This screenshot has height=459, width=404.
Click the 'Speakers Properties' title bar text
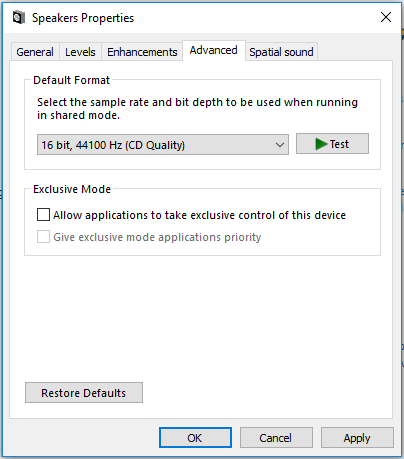(x=83, y=18)
